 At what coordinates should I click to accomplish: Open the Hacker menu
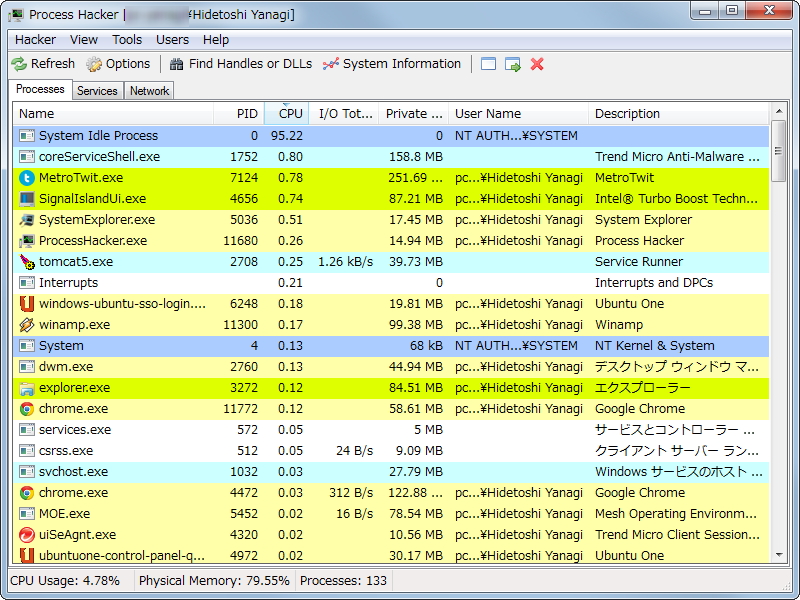[35, 40]
